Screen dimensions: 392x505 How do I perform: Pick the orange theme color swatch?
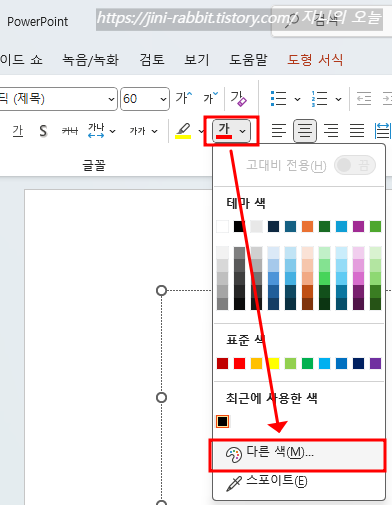(x=307, y=226)
